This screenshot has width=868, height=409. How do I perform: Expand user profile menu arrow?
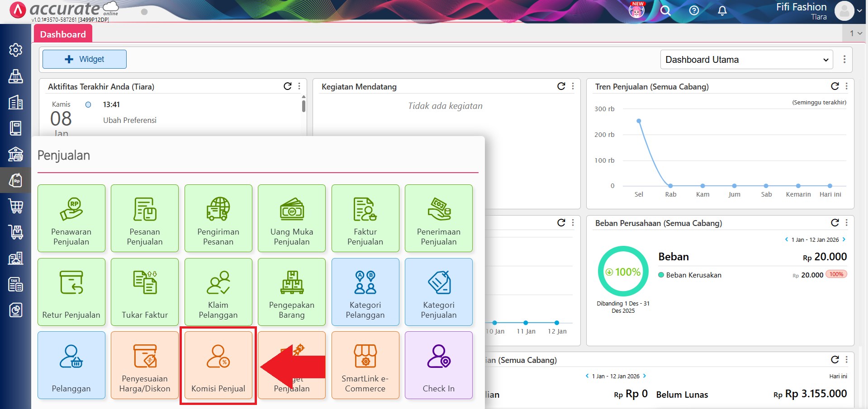tap(859, 11)
